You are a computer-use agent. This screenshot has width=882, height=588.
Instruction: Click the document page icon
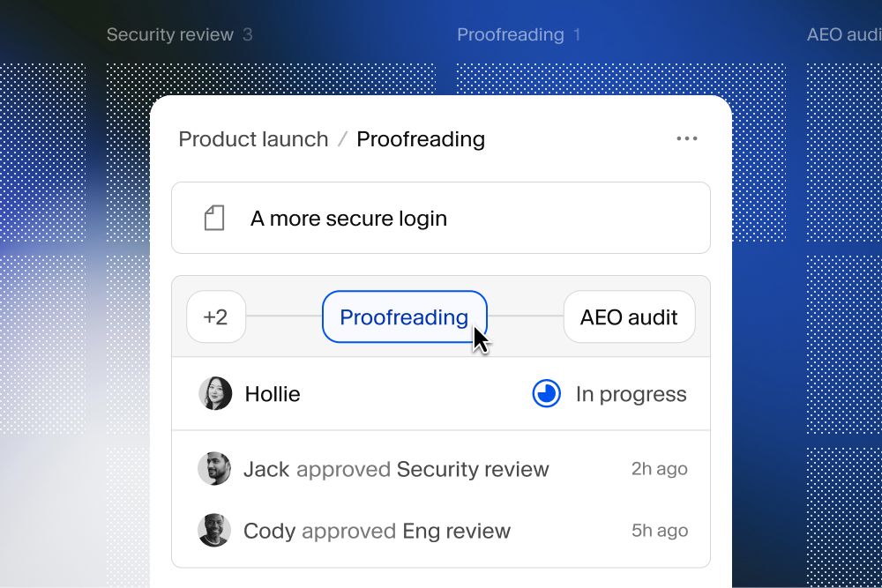pos(213,218)
